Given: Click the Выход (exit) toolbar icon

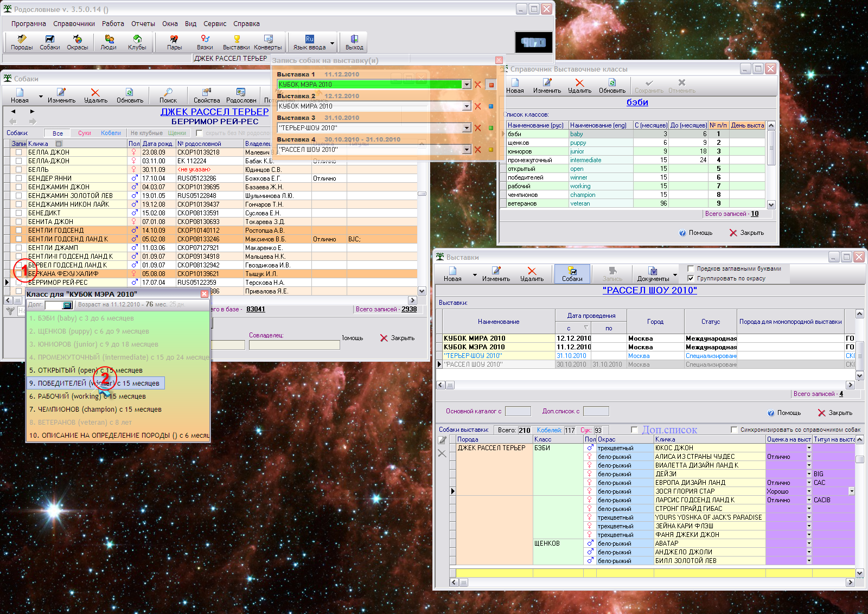Looking at the screenshot, I should [x=354, y=42].
